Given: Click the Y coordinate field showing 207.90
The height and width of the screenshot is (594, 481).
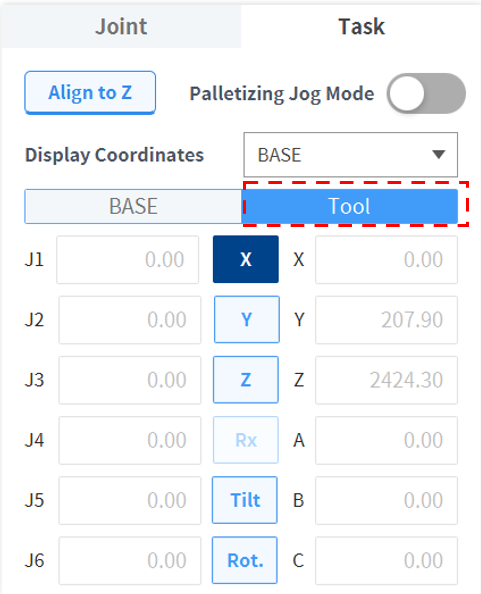Looking at the screenshot, I should tap(386, 320).
